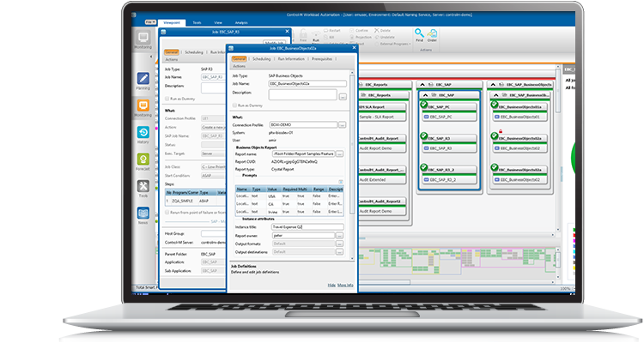644x343 pixels.
Task: Open Job Class dropdown in EBC_SAP_R3 dialog
Action: point(213,167)
